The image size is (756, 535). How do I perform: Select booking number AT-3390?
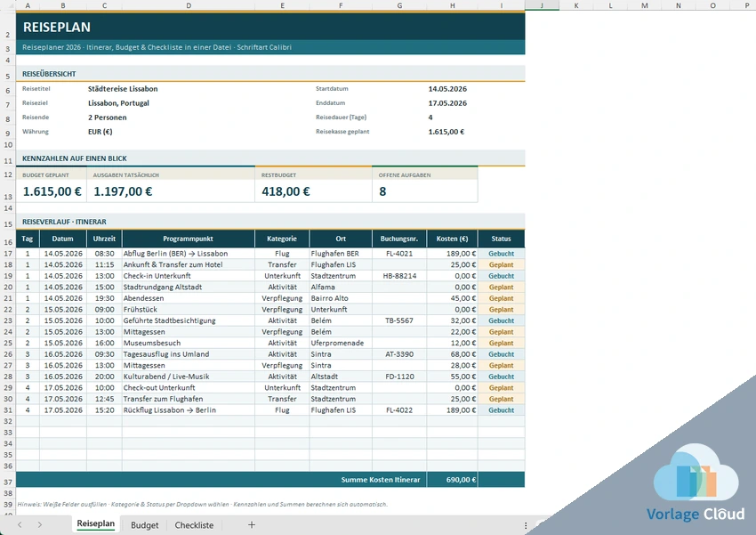(399, 354)
